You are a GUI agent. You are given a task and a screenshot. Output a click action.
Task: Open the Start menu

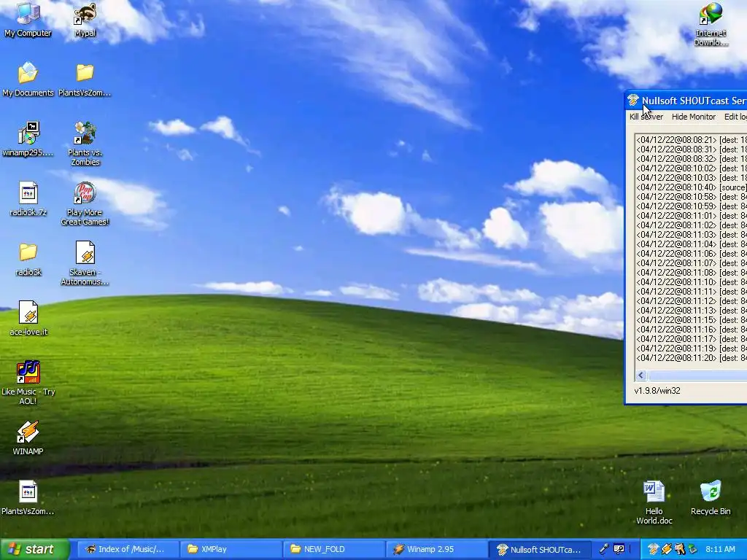pos(34,549)
